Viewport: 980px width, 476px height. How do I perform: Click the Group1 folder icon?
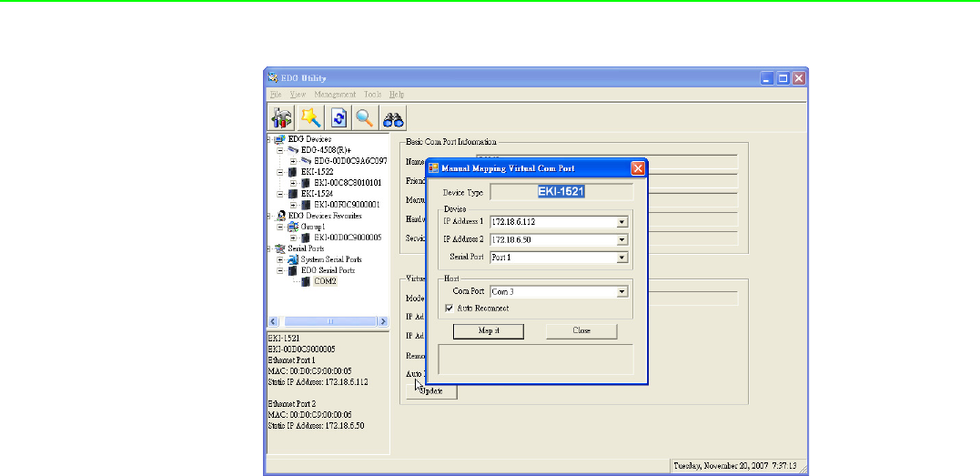[x=294, y=227]
